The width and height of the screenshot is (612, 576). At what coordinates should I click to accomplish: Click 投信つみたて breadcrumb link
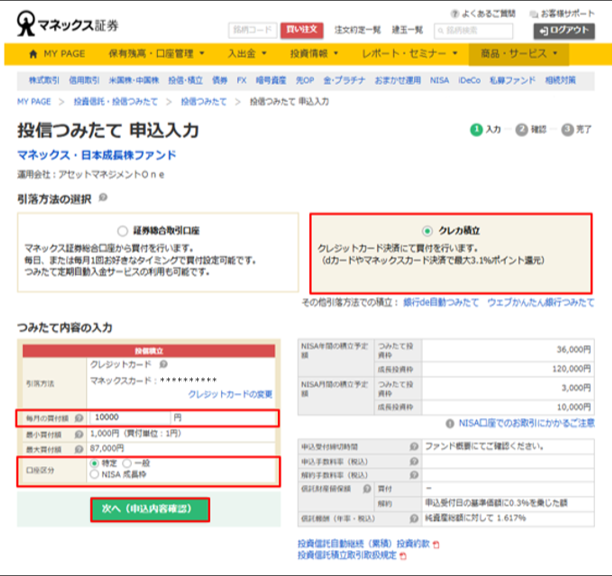coord(203,102)
